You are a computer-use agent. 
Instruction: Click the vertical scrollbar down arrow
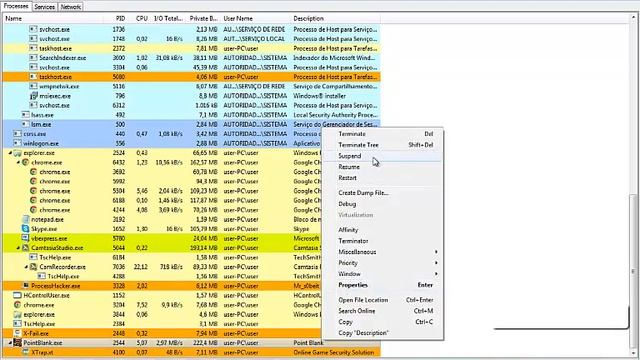633,353
